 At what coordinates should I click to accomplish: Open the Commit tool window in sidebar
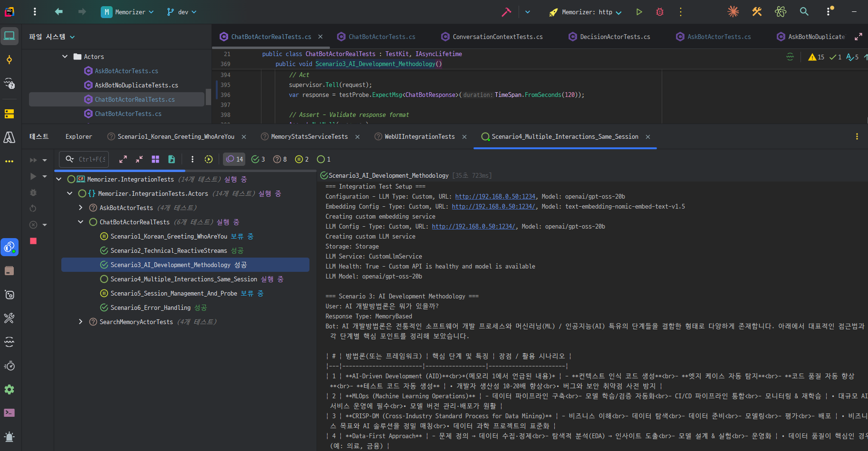(x=9, y=60)
